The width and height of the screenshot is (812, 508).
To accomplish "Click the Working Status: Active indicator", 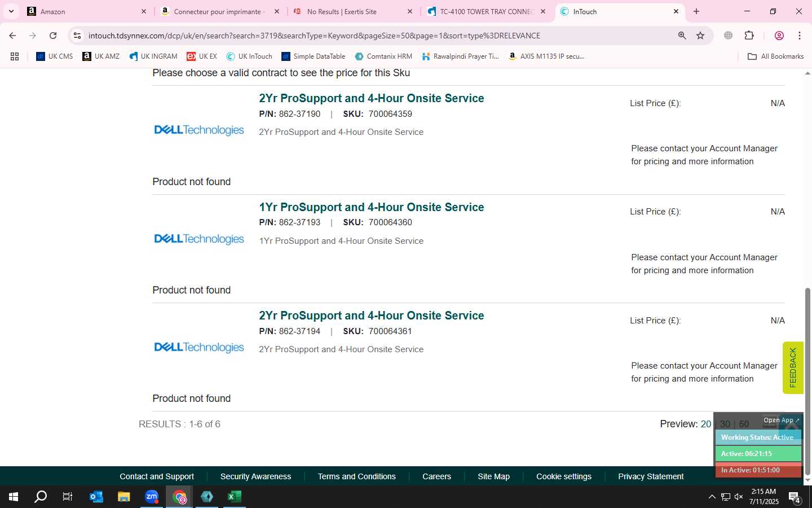I will 758,437.
